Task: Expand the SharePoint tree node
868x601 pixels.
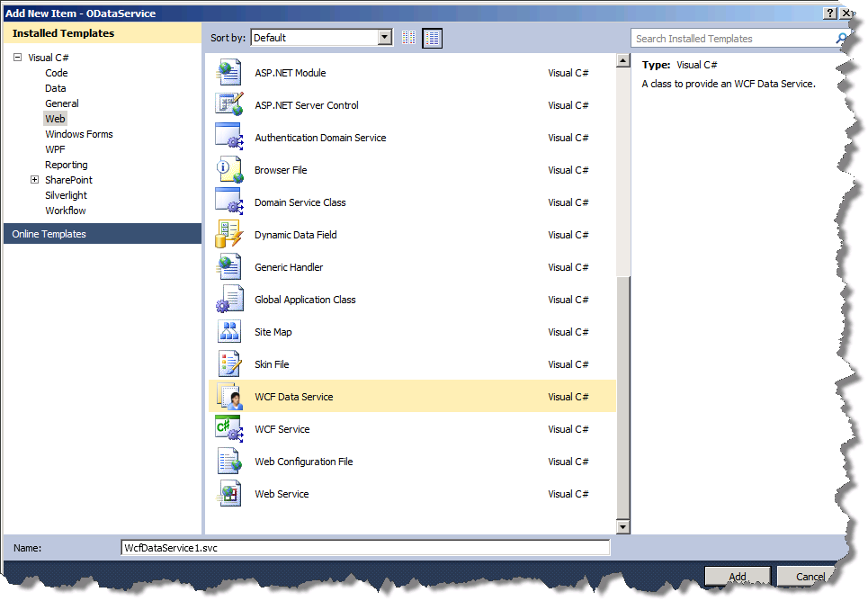Action: tap(34, 179)
